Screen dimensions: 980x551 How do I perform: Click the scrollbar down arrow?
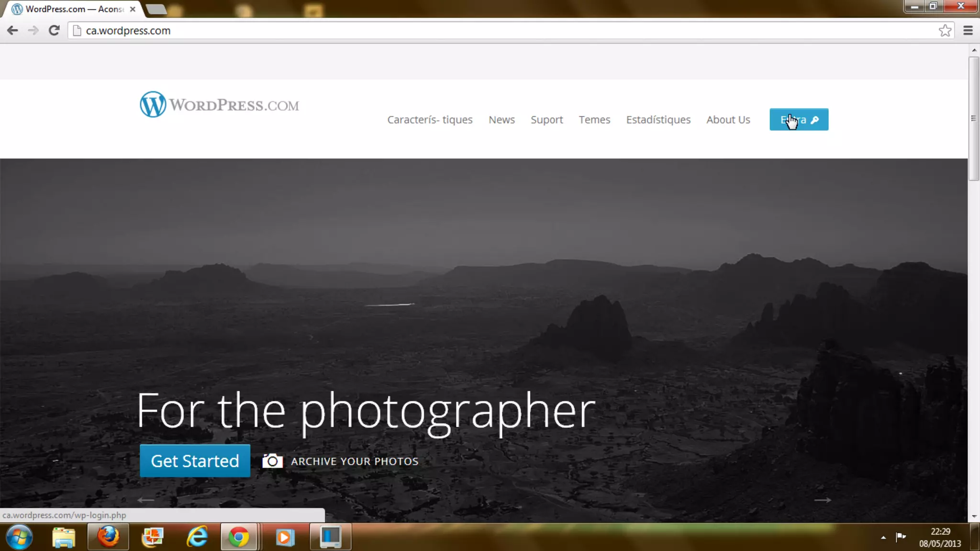pyautogui.click(x=974, y=517)
